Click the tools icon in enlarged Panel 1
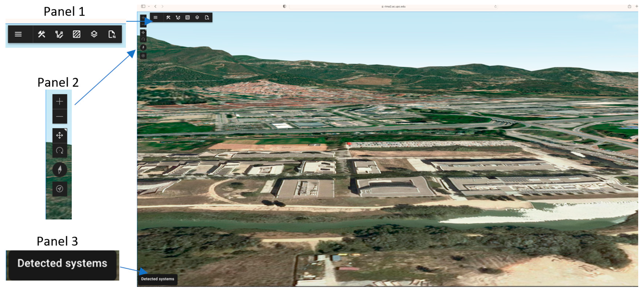This screenshot has width=644, height=292. pos(42,34)
